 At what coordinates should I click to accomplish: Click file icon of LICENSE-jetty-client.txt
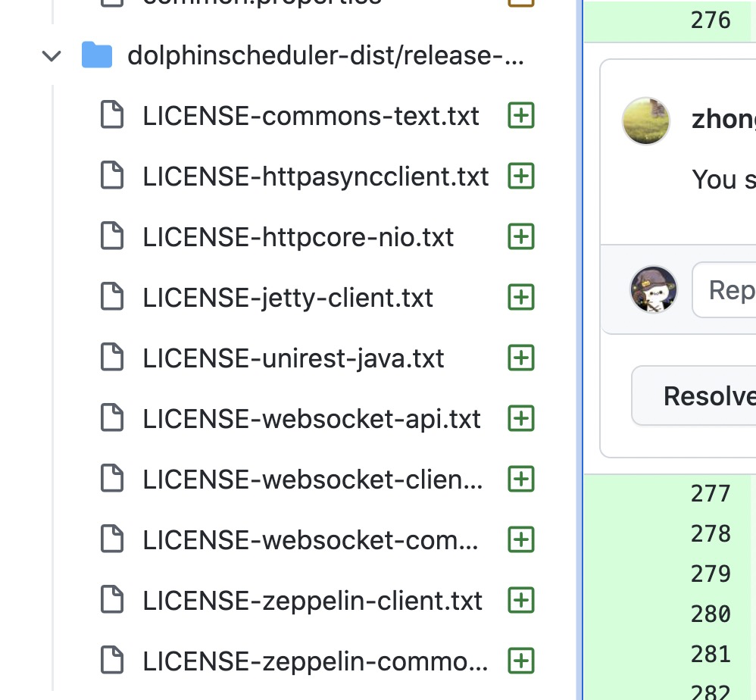[x=112, y=296]
